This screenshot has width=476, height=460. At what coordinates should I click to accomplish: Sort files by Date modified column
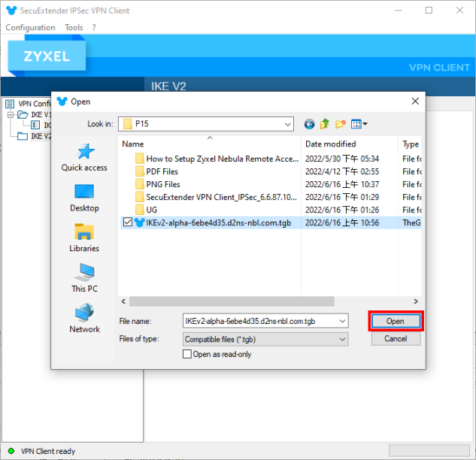331,144
